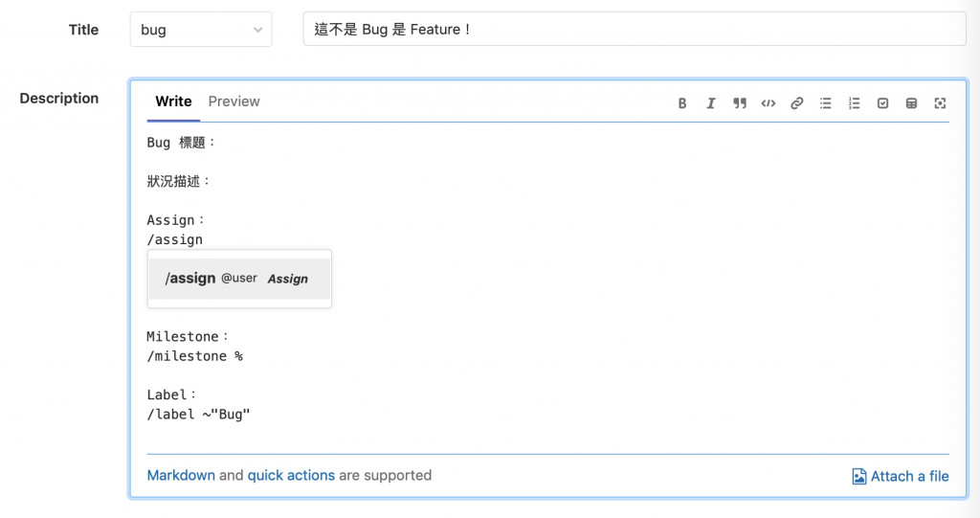Click into the issue title field
The width and height of the screenshot is (980, 518).
[x=635, y=30]
